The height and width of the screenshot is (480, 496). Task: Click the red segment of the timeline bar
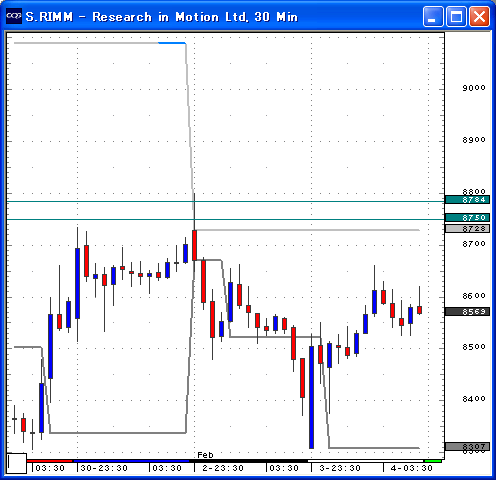[x=49, y=461]
